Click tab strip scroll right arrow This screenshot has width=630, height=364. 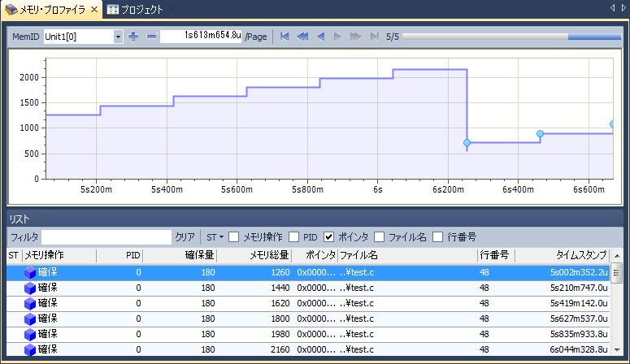click(623, 7)
